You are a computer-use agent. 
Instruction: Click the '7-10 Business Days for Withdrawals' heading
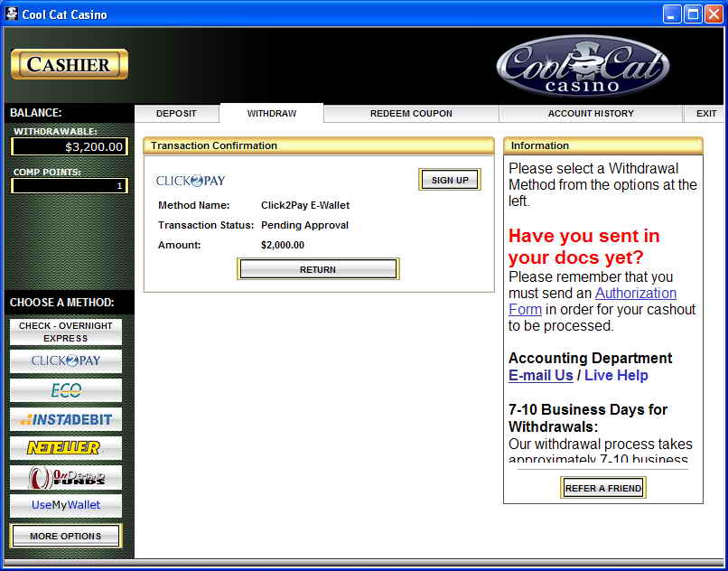click(x=588, y=418)
